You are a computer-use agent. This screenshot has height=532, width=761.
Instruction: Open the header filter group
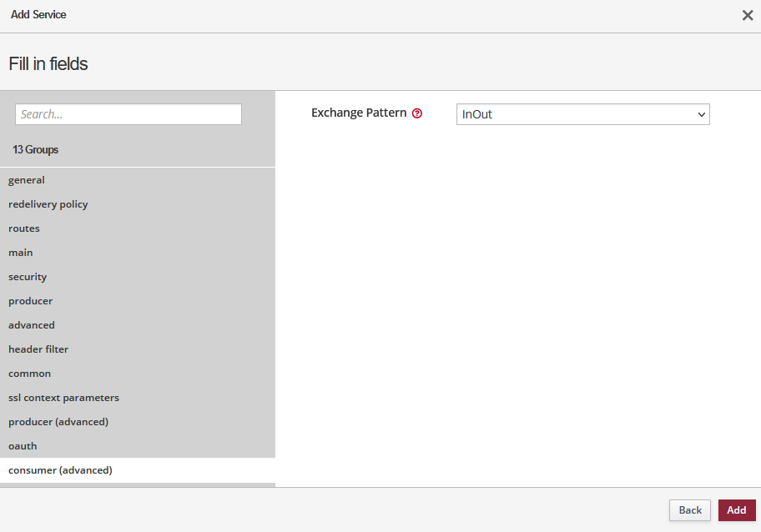(x=38, y=349)
